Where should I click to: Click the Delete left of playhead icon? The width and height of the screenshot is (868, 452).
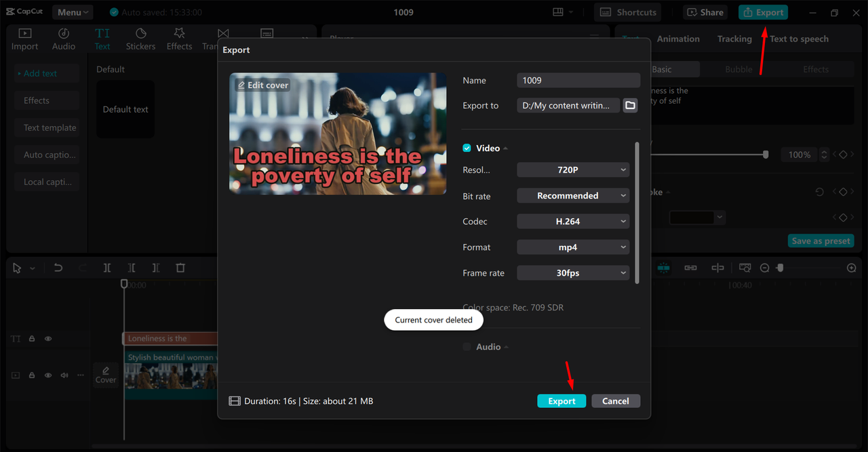pos(132,268)
